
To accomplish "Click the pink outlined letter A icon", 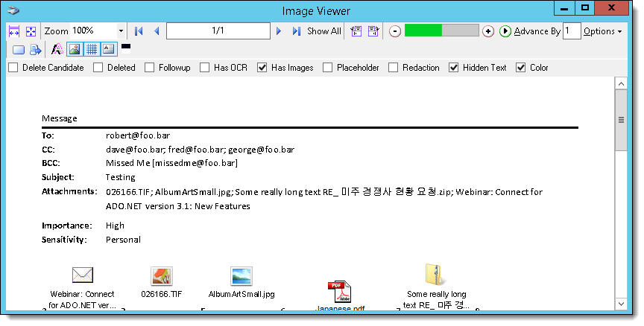I will coord(57,49).
